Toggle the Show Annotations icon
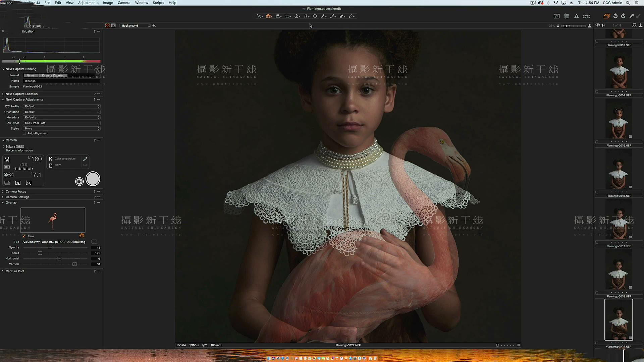Viewport: 644px width, 362px height. [556, 16]
